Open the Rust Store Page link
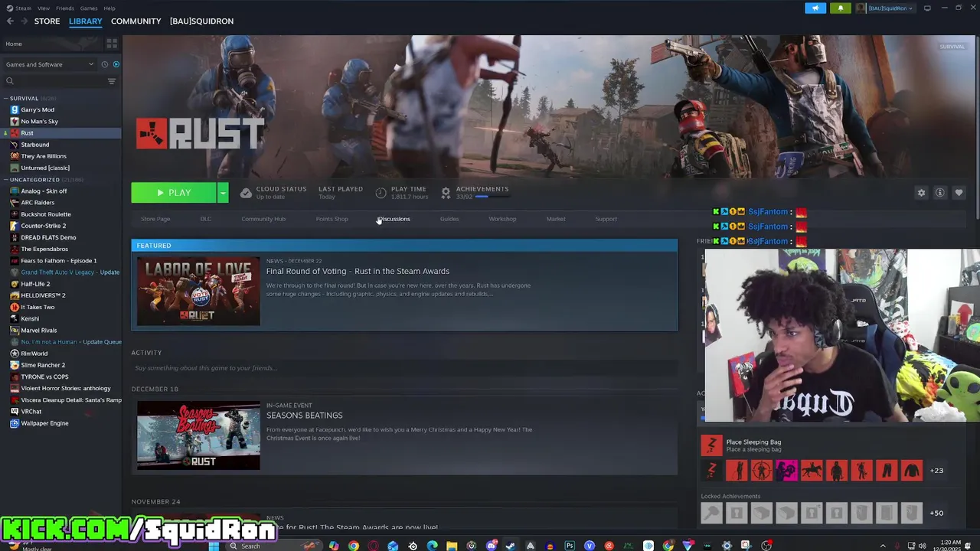This screenshot has height=551, width=980. (155, 219)
